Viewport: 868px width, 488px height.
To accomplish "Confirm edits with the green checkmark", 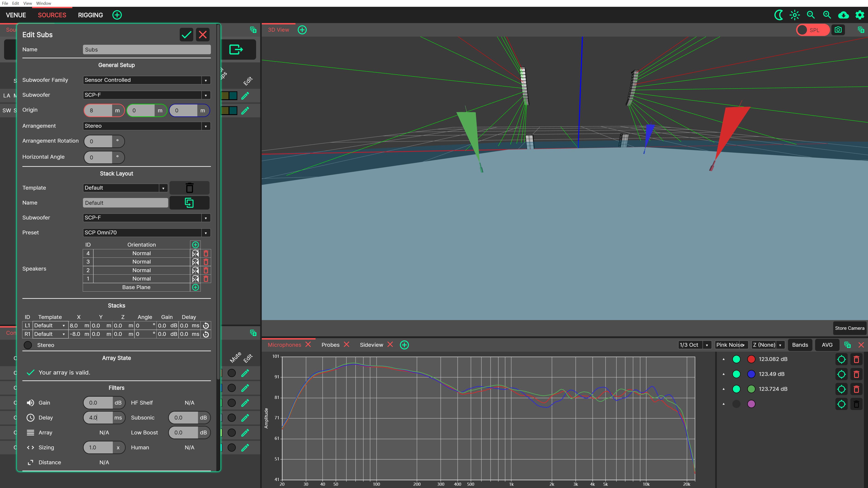I will [x=186, y=34].
